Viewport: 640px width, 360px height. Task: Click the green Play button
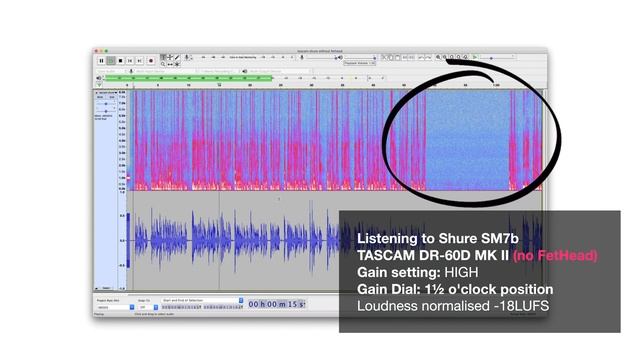111,61
